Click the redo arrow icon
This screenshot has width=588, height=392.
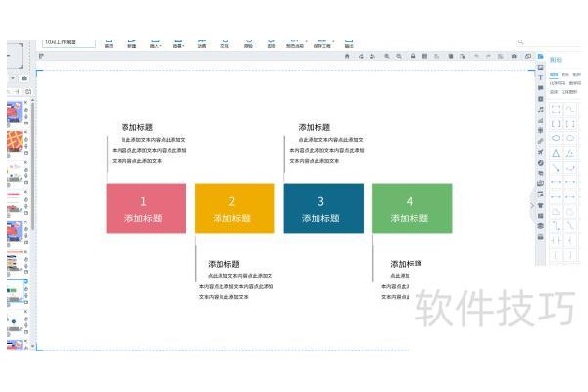pyautogui.click(x=488, y=56)
